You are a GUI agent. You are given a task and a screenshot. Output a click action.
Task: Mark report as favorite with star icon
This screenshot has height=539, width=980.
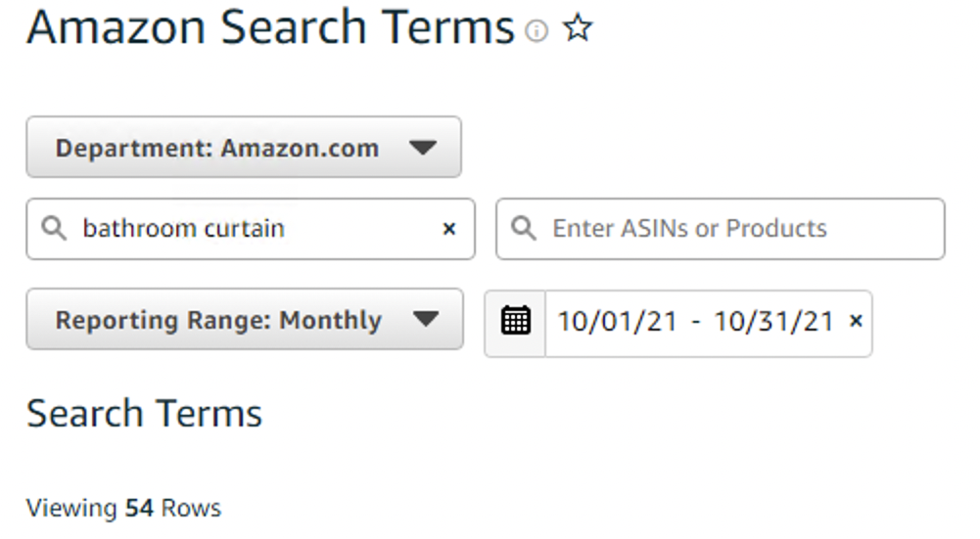(x=578, y=28)
